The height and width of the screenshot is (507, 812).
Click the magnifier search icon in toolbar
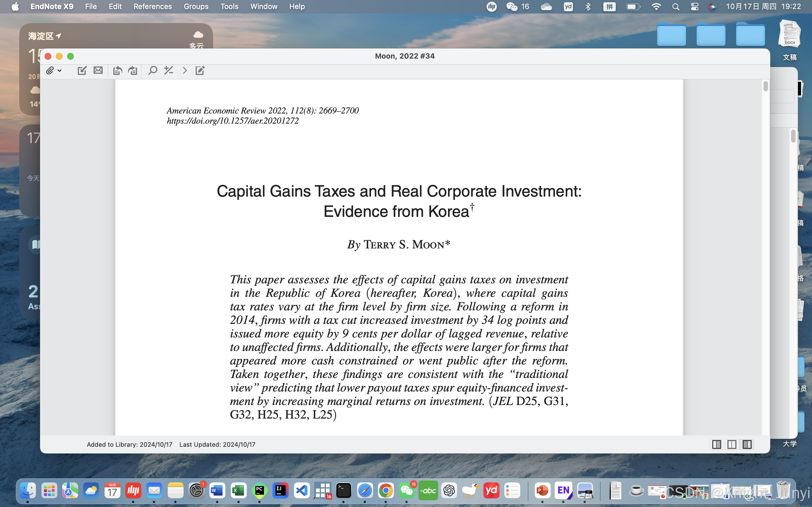(153, 70)
